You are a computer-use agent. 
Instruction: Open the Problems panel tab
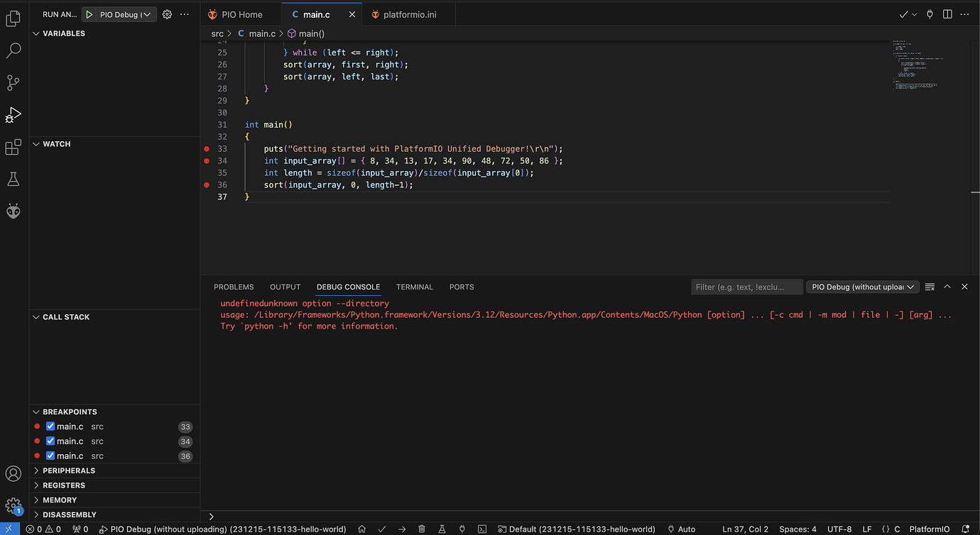pyautogui.click(x=234, y=287)
